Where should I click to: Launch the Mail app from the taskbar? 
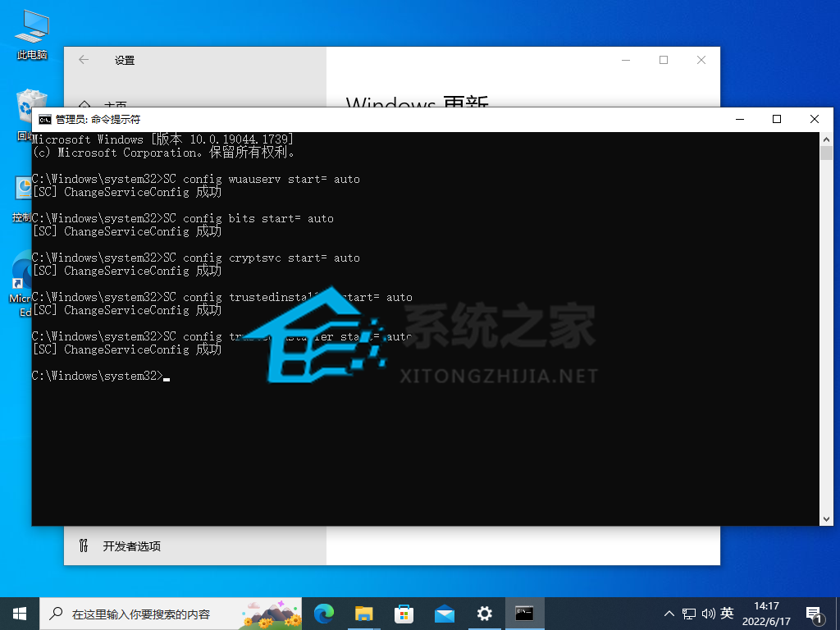pyautogui.click(x=444, y=613)
